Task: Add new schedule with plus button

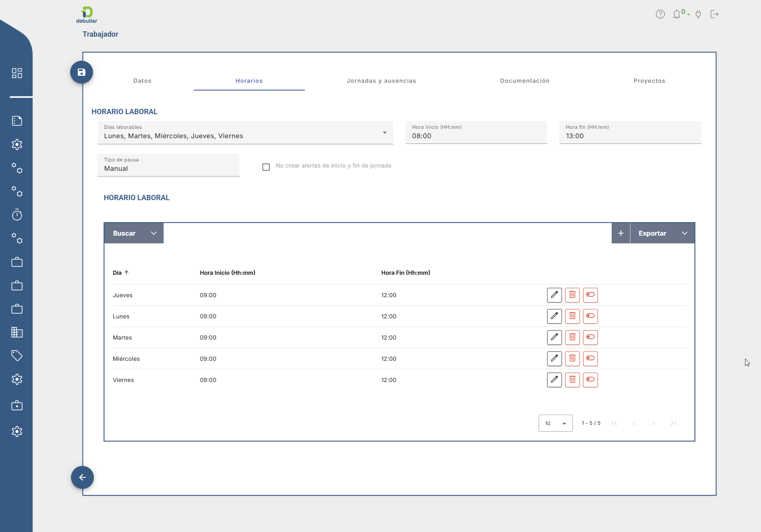Action: 621,233
